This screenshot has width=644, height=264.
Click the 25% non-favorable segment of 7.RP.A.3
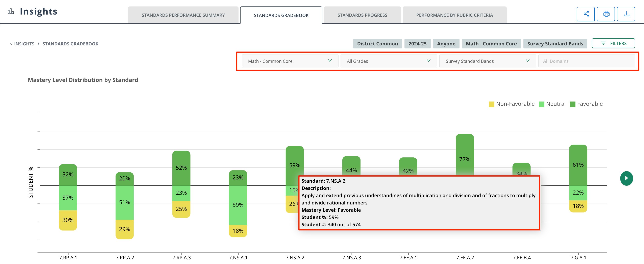(x=181, y=209)
